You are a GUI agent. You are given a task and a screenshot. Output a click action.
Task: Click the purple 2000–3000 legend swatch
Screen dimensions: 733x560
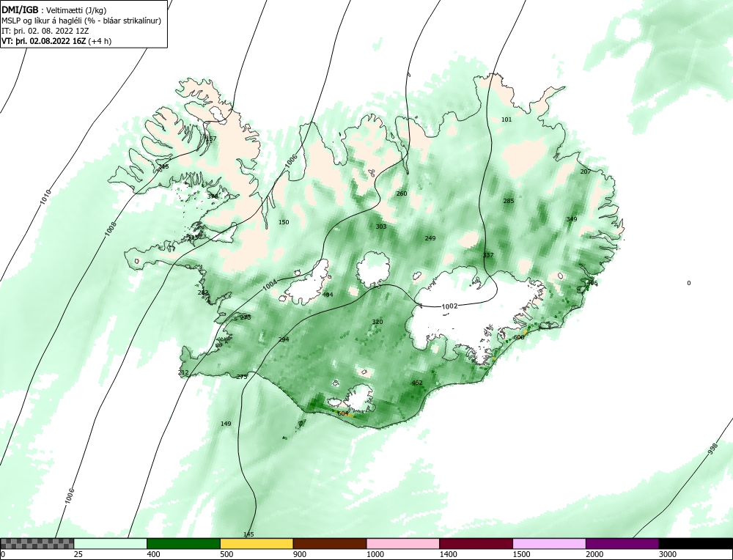[x=622, y=543]
